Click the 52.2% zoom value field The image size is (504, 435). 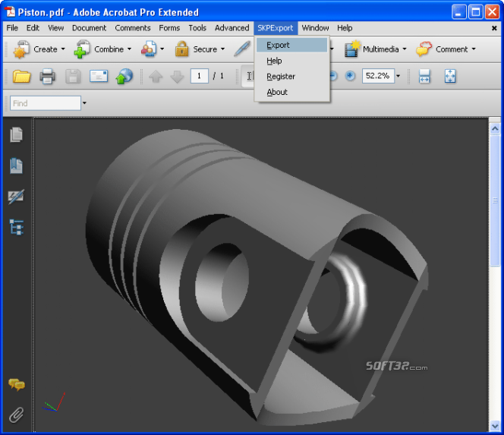(x=378, y=76)
